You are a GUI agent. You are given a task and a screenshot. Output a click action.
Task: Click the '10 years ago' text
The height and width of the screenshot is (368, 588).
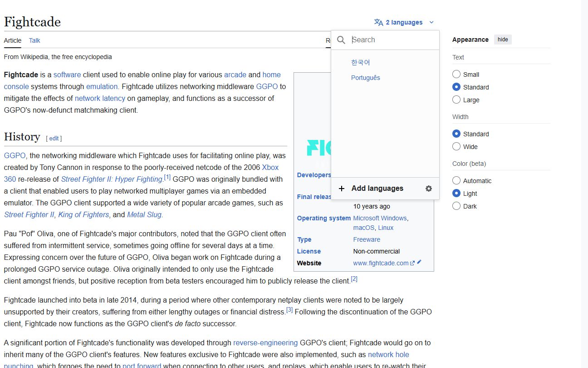pyautogui.click(x=372, y=206)
